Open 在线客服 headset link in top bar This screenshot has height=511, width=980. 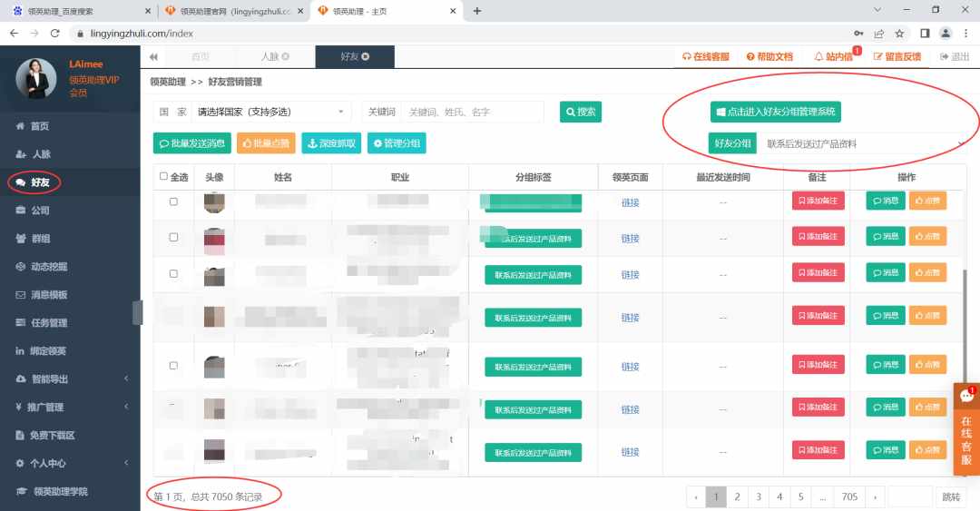point(706,56)
